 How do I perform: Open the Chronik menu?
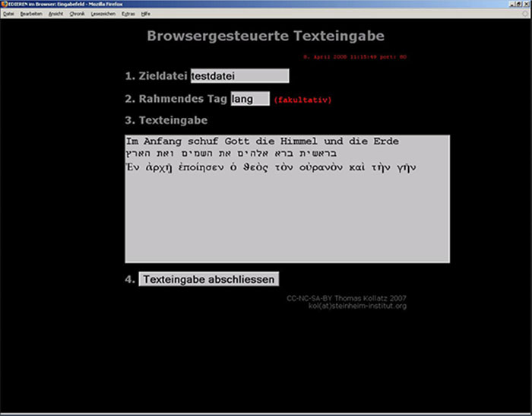(78, 14)
